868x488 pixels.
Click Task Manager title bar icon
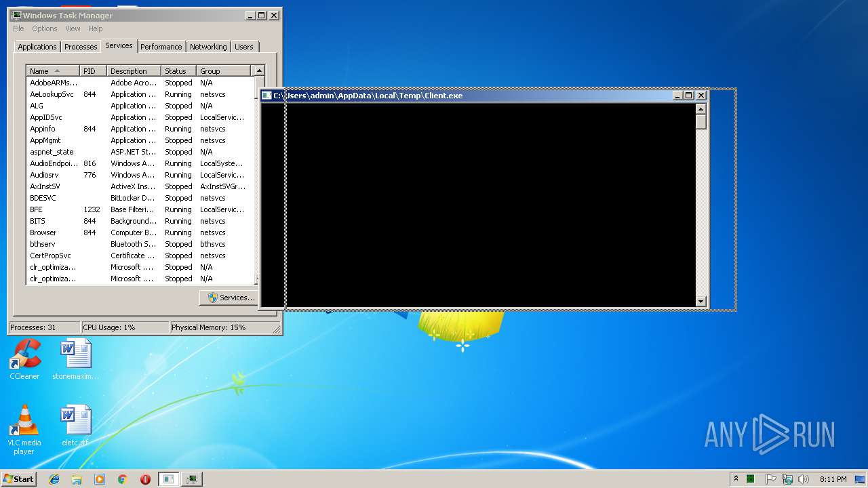point(16,15)
